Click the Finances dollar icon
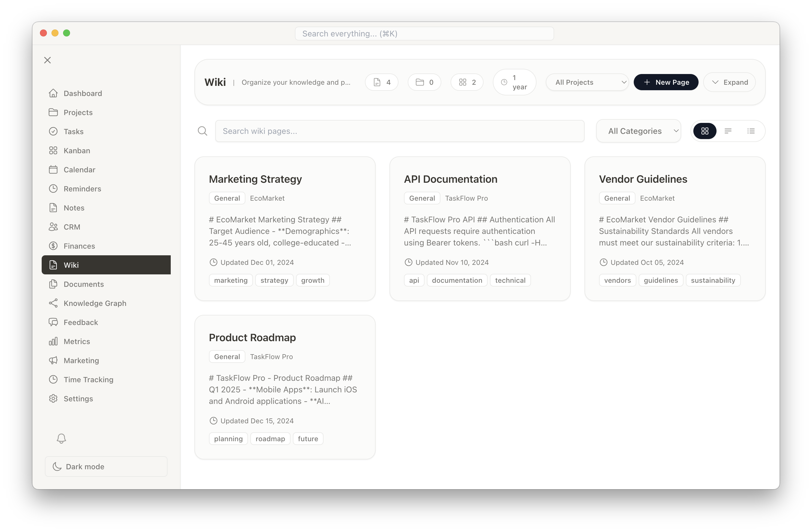Image resolution: width=812 pixels, height=532 pixels. [53, 246]
